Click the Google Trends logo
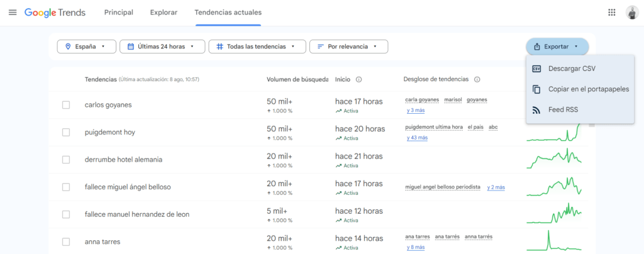This screenshot has height=254, width=644. point(55,13)
